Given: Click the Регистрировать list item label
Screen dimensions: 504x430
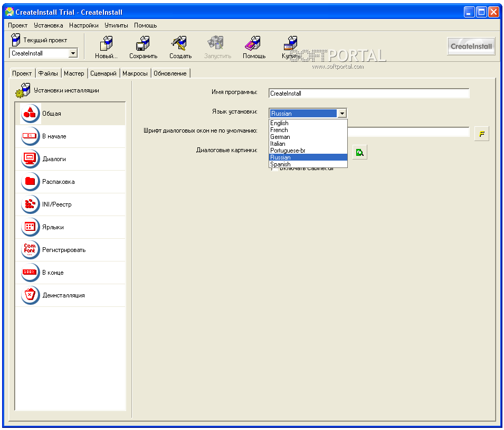Looking at the screenshot, I should tap(64, 250).
